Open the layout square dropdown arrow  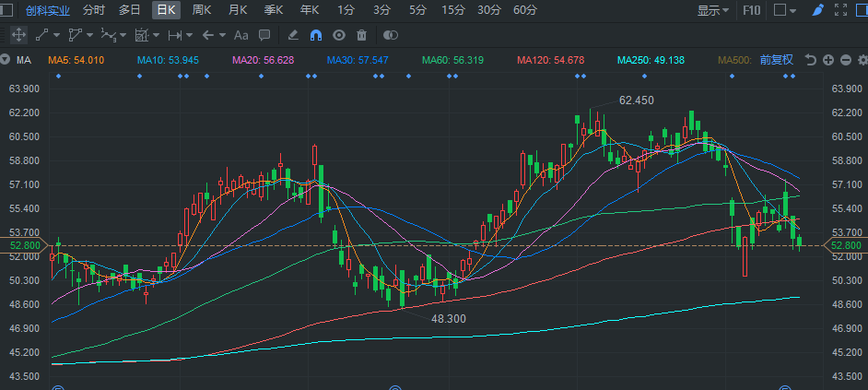click(793, 10)
